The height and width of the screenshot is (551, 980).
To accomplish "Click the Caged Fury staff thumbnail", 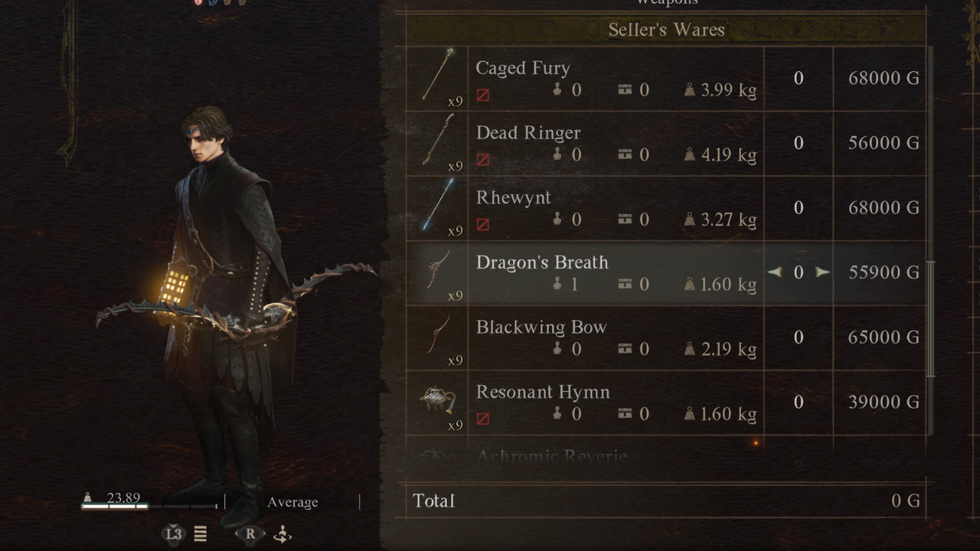I will pos(439,74).
